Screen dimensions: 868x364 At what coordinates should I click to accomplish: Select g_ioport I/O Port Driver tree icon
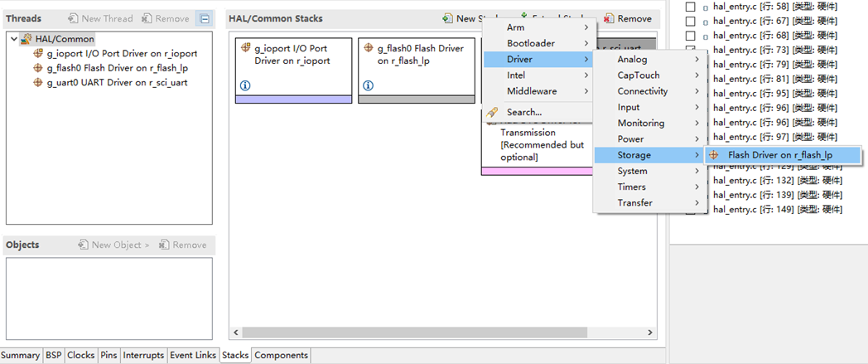click(37, 54)
